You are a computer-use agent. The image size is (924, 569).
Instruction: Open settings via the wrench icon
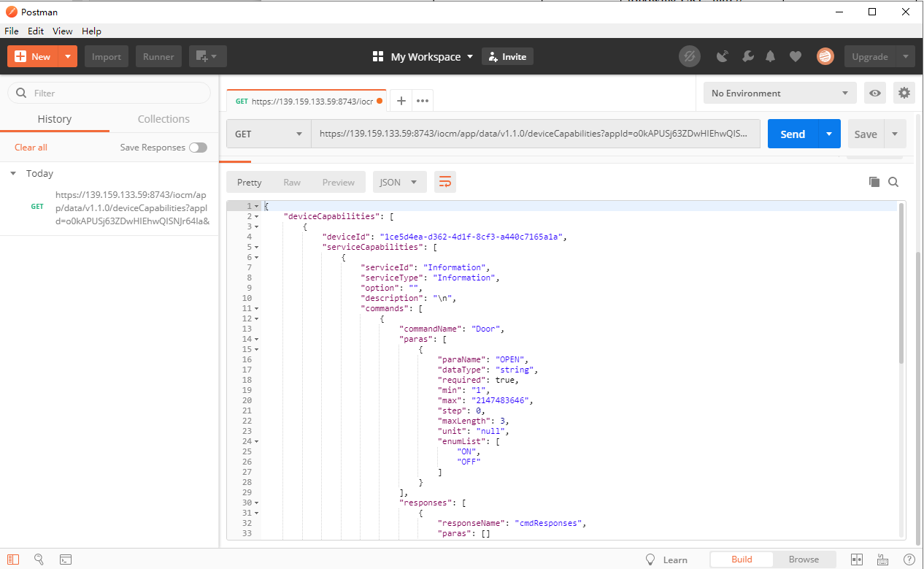click(747, 56)
